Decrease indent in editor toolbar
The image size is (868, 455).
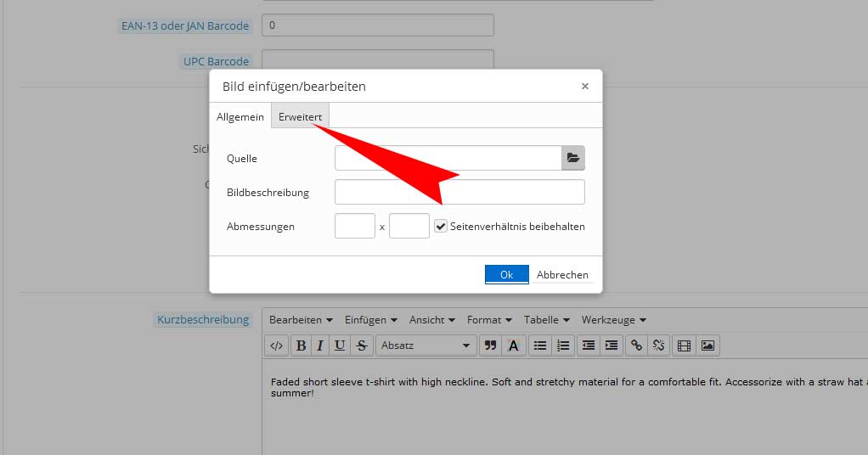click(x=589, y=346)
